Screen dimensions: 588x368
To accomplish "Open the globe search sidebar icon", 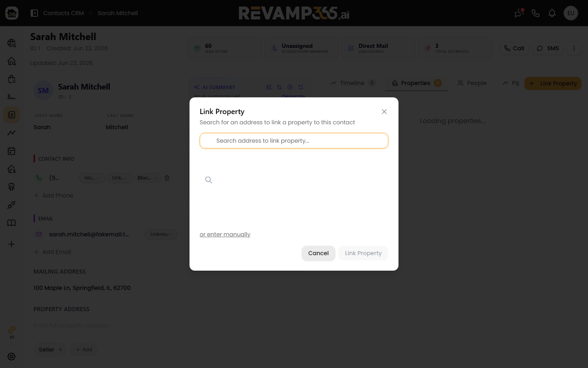I will (x=11, y=43).
